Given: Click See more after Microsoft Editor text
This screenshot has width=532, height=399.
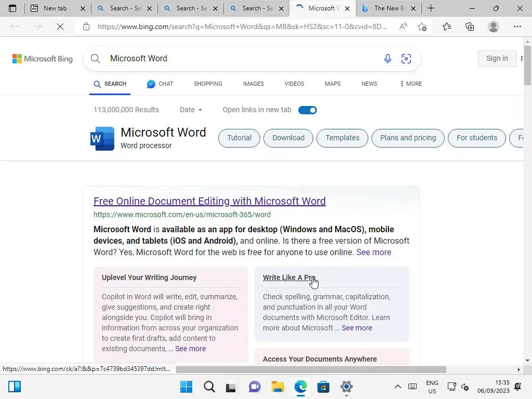Looking at the screenshot, I should tap(356, 328).
